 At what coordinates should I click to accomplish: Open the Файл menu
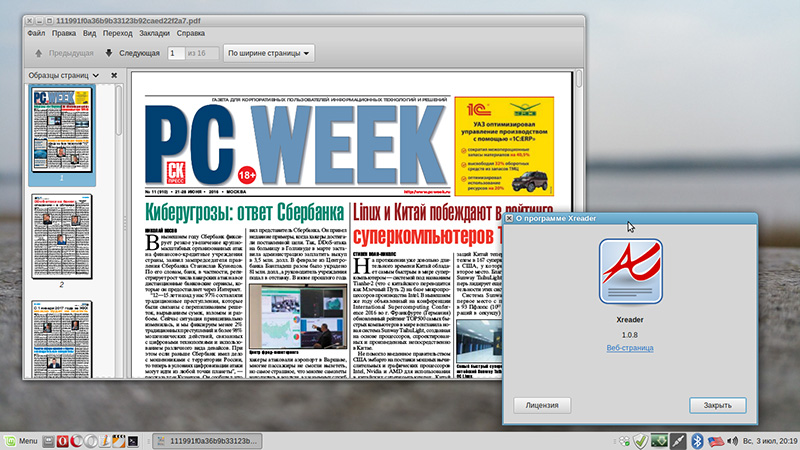pos(36,33)
